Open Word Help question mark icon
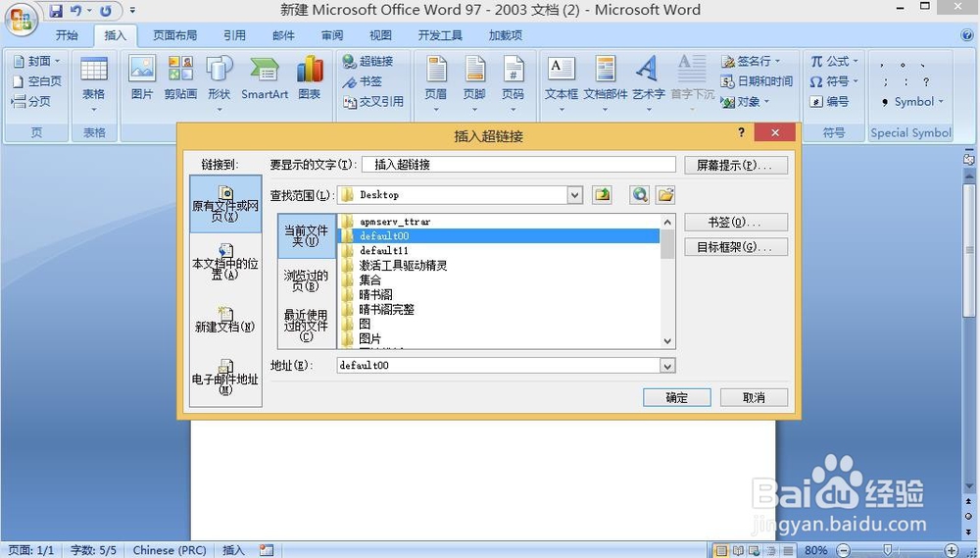Viewport: 980px width, 558px height. click(967, 35)
